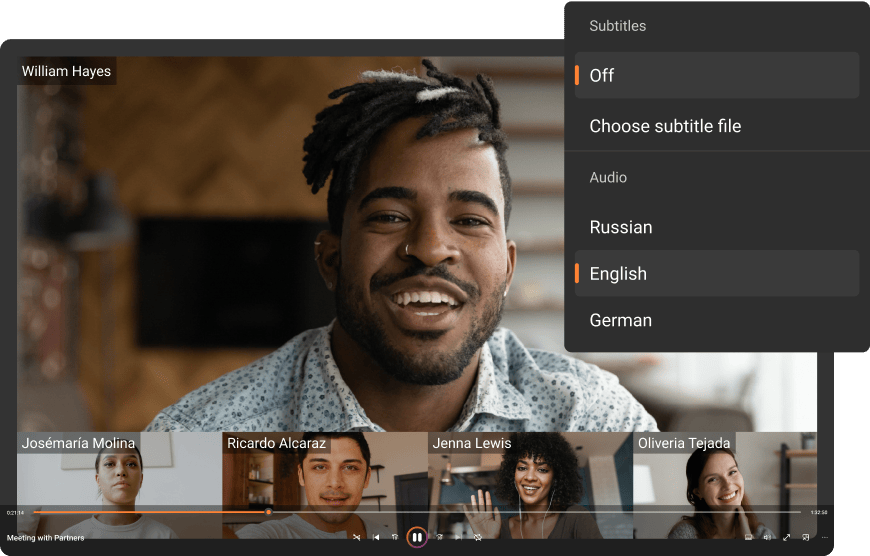This screenshot has width=870, height=556.
Task: Click the orange seek bar handle
Action: click(268, 512)
